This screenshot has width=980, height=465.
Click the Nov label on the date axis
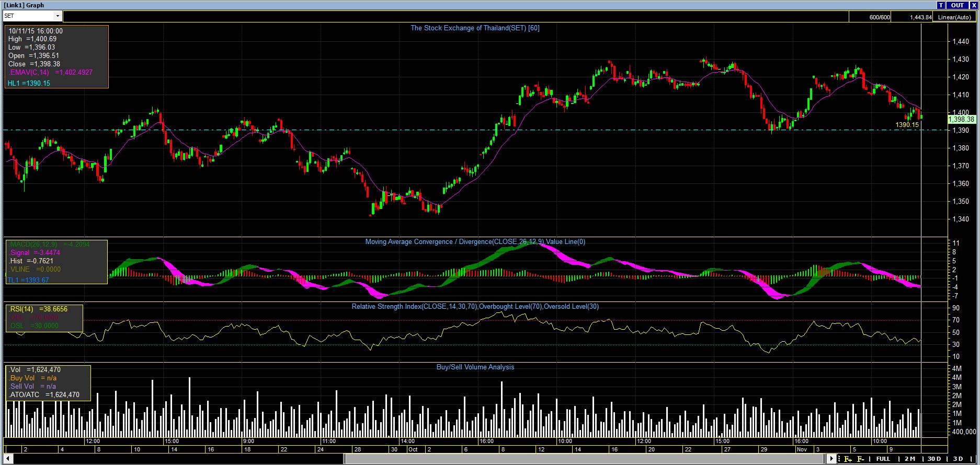(x=802, y=449)
